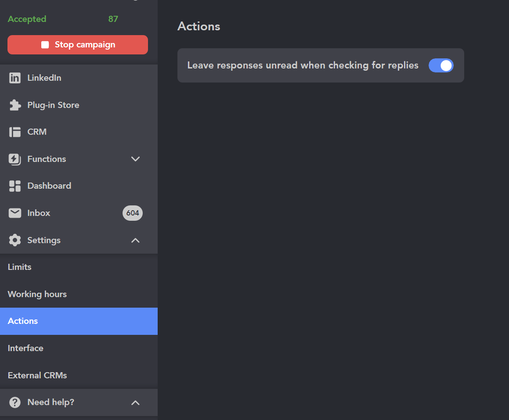Viewport: 509px width, 420px height.
Task: Open the Working hours settings
Action: pos(37,294)
